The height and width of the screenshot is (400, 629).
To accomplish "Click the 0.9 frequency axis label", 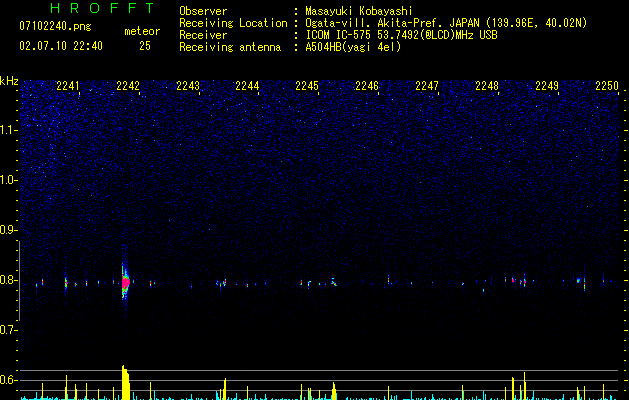I will [8, 230].
